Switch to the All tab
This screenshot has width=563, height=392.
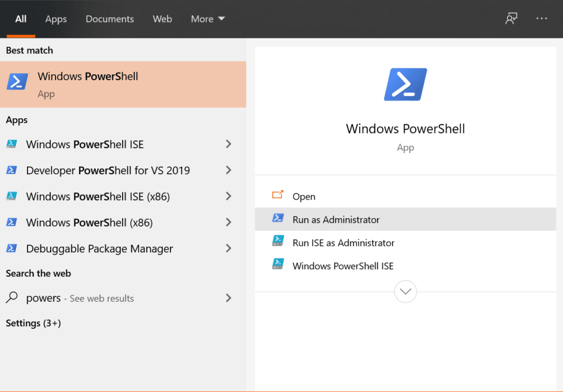click(21, 19)
